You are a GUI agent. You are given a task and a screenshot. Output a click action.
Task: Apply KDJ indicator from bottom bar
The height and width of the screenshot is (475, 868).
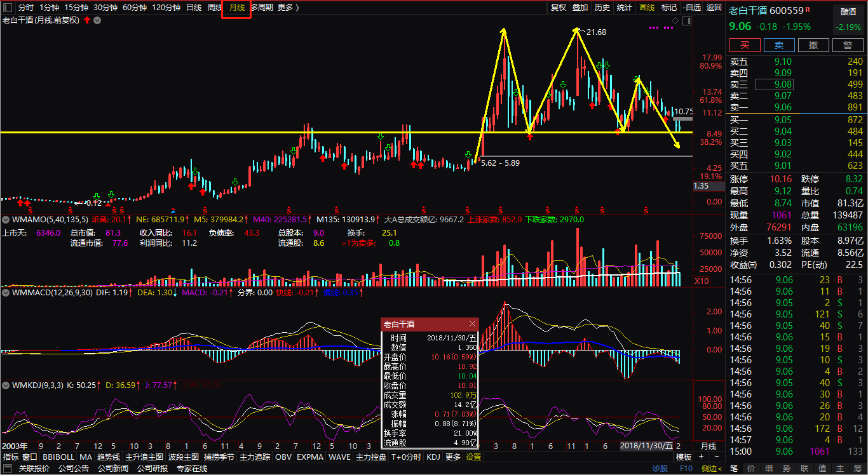(433, 457)
